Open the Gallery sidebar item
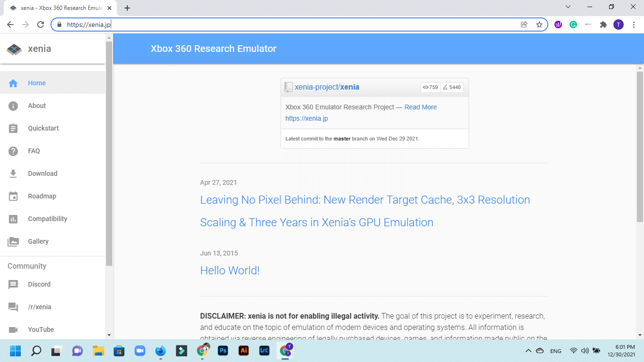This screenshot has height=362, width=644. pos(52,241)
